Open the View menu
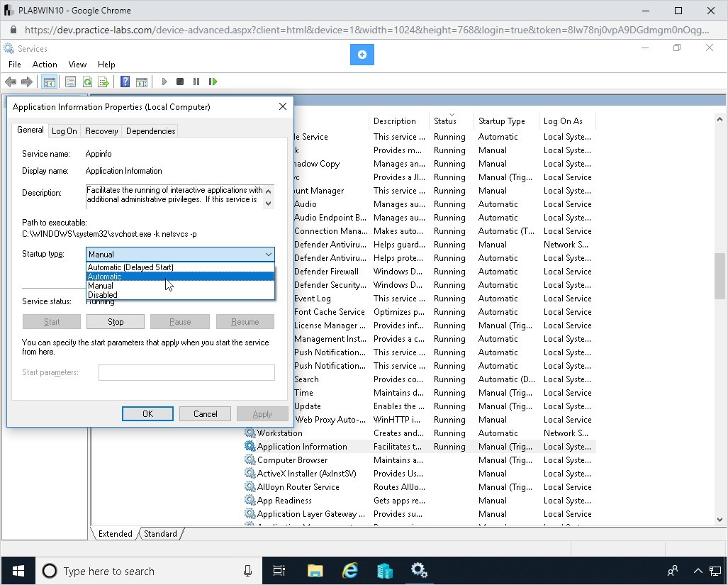Screen dimensions: 728x585 coord(77,65)
